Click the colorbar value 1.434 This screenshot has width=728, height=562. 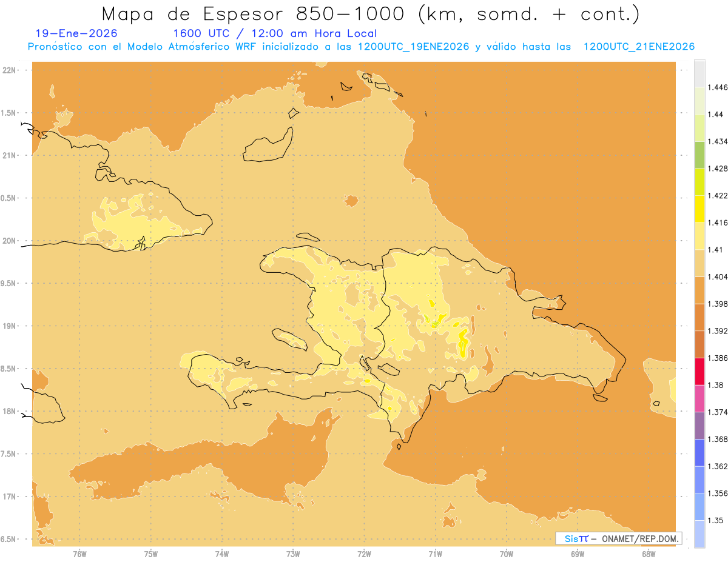coord(718,141)
